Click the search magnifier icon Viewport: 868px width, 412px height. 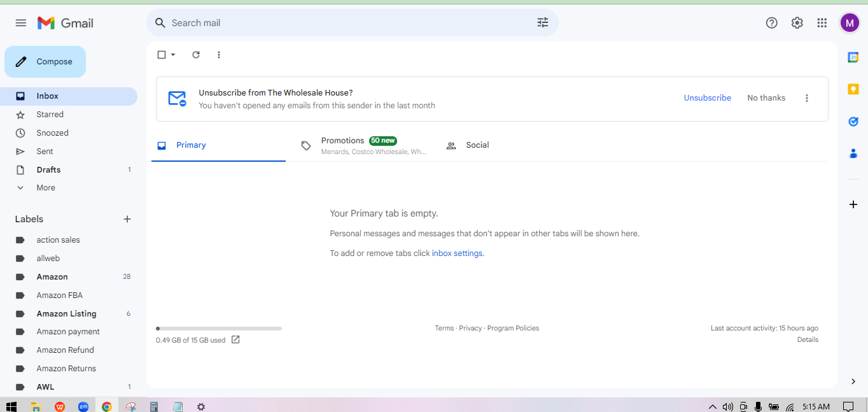[160, 23]
